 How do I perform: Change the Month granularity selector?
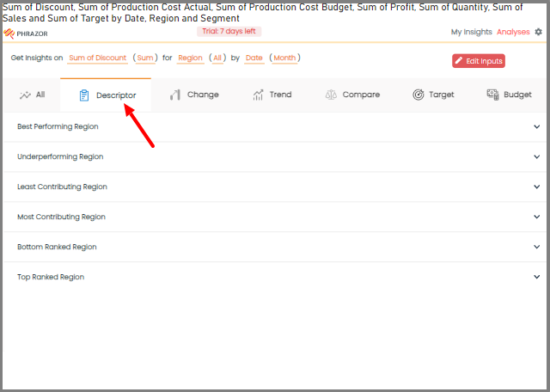(284, 58)
